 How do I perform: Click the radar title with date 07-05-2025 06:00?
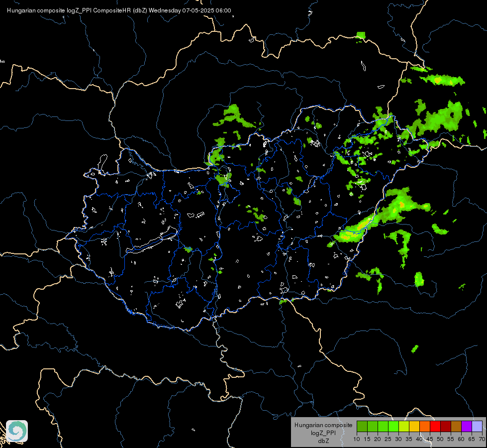point(119,10)
